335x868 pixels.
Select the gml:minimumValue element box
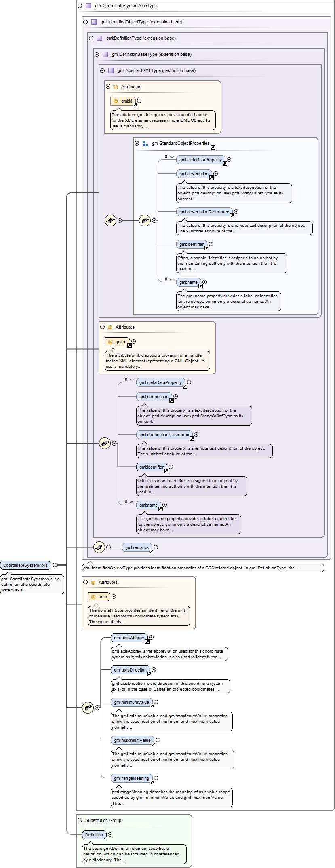[x=131, y=703]
